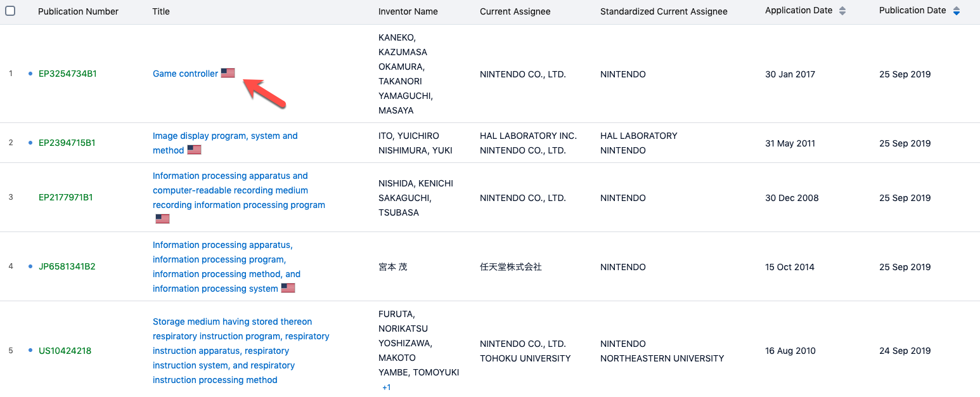Click the Standardized Current Assignee column header

(664, 11)
